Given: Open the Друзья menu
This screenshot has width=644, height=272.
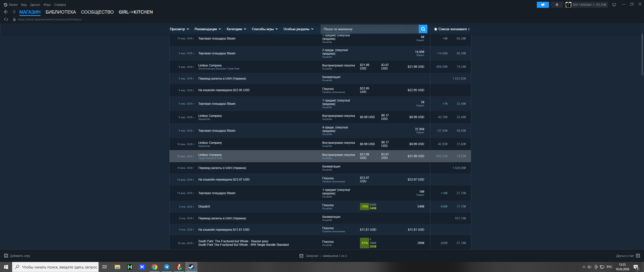Looking at the screenshot, I should (35, 5).
